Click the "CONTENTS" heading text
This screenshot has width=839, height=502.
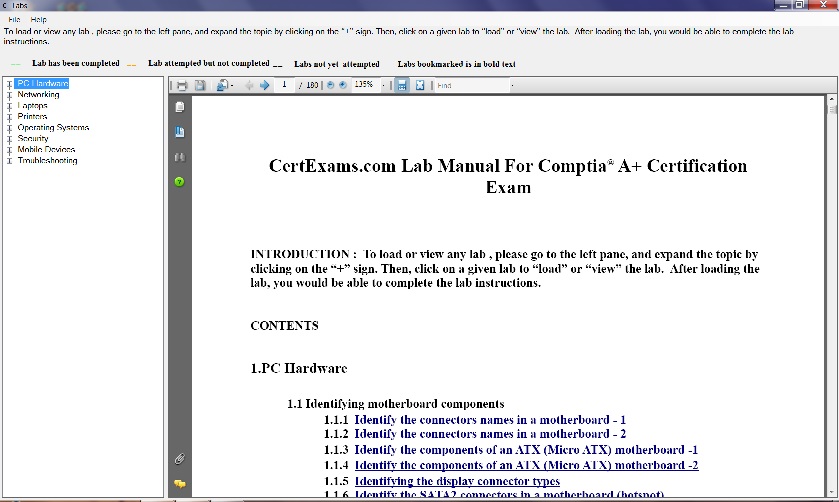pos(284,325)
